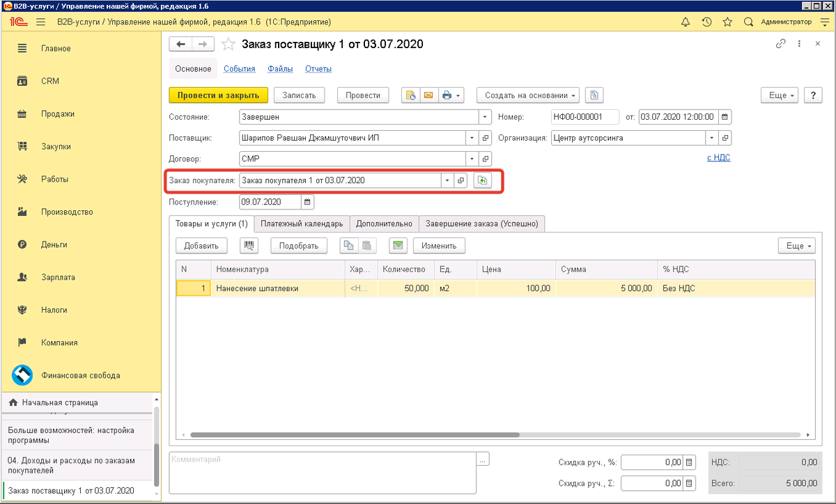
Task: Open Закупки section in sidebar
Action: coord(80,146)
